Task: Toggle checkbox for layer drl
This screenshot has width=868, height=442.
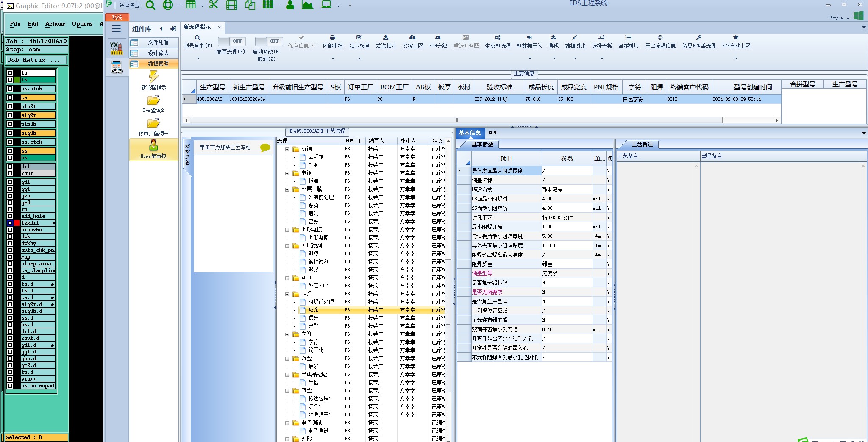Action: pos(10,167)
